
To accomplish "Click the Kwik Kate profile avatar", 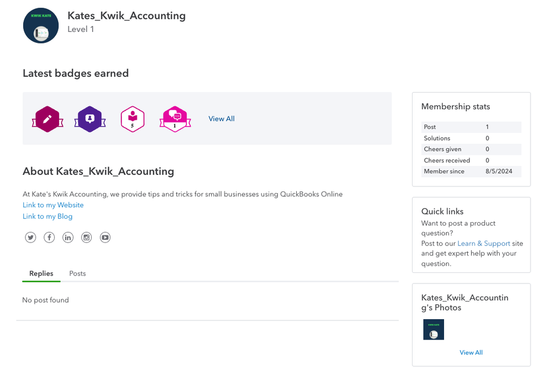I will coord(41,25).
